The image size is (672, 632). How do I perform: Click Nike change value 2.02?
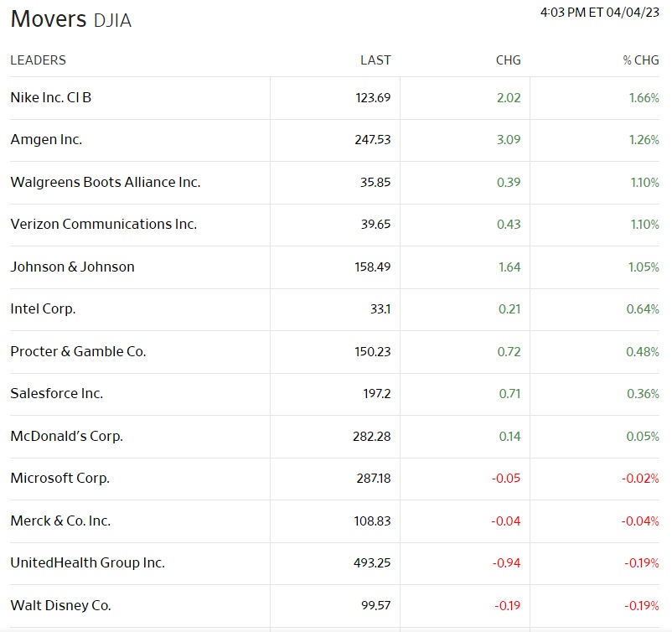click(x=509, y=98)
